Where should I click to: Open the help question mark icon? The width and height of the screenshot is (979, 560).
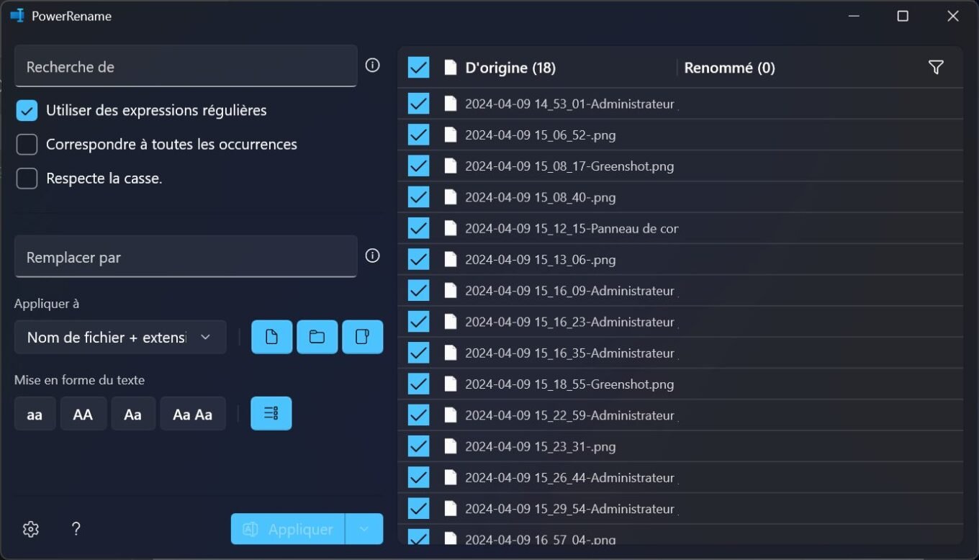tap(76, 529)
